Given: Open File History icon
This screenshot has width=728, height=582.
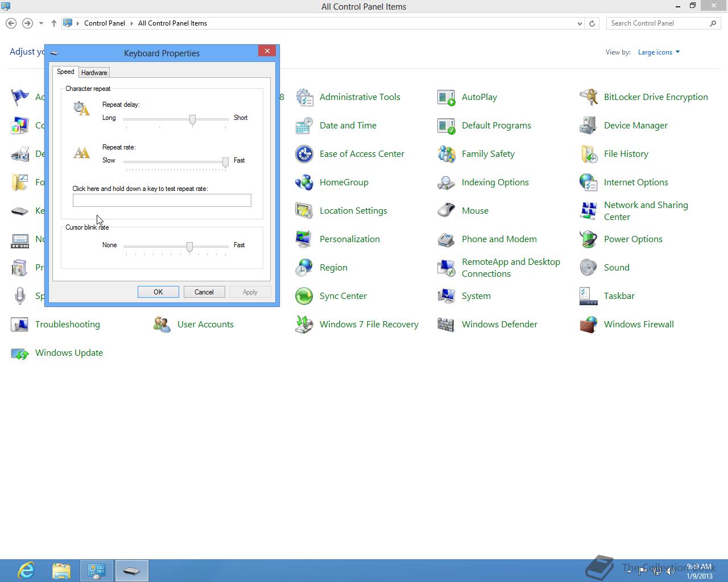Looking at the screenshot, I should coord(589,154).
